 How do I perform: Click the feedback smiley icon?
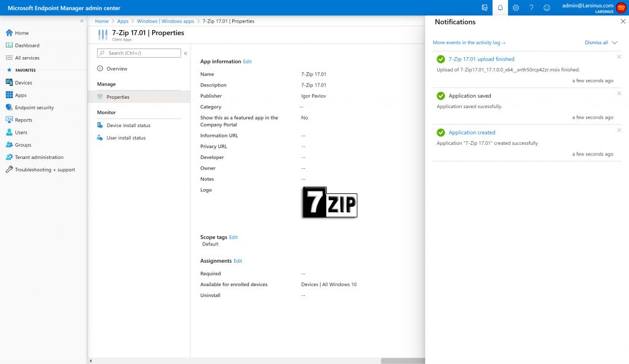[547, 7]
